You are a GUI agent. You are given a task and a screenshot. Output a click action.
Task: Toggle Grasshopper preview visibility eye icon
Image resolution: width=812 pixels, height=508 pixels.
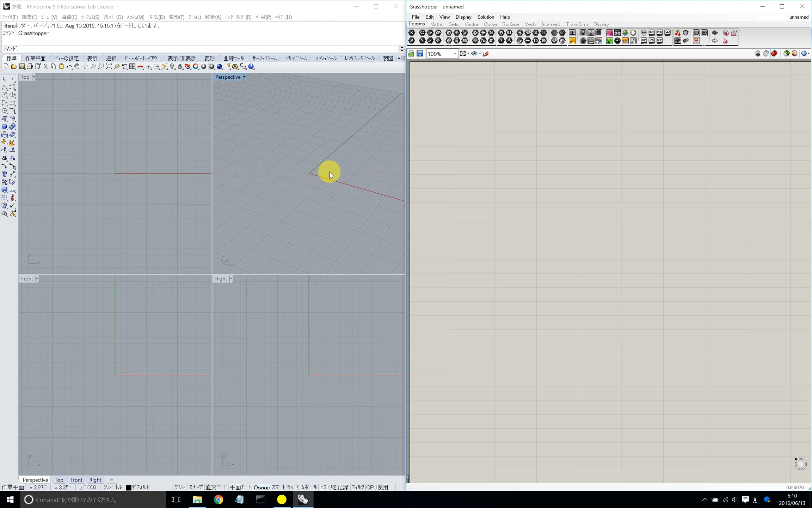coord(474,54)
